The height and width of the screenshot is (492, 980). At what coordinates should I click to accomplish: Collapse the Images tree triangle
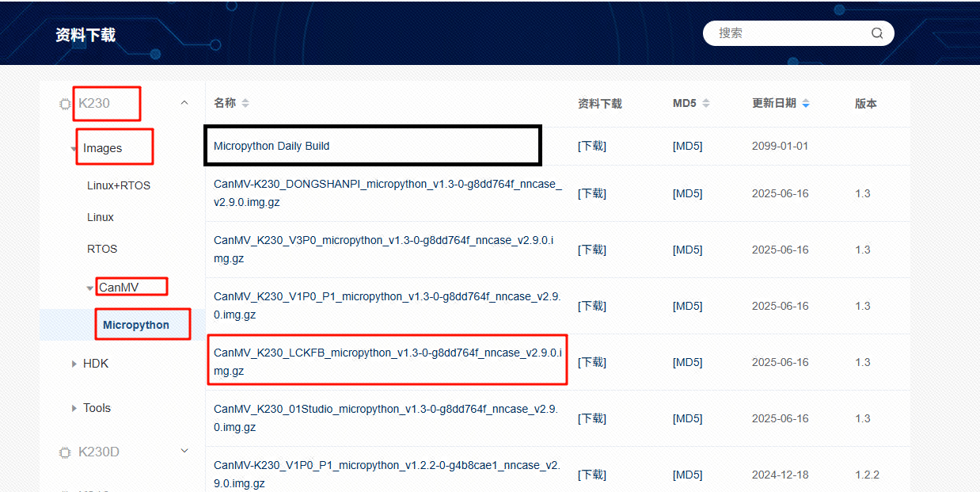[74, 148]
